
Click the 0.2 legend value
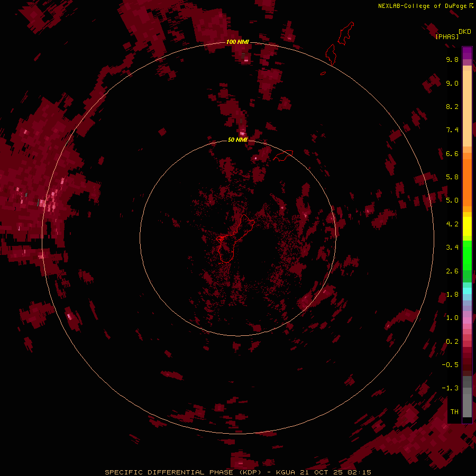coord(452,342)
